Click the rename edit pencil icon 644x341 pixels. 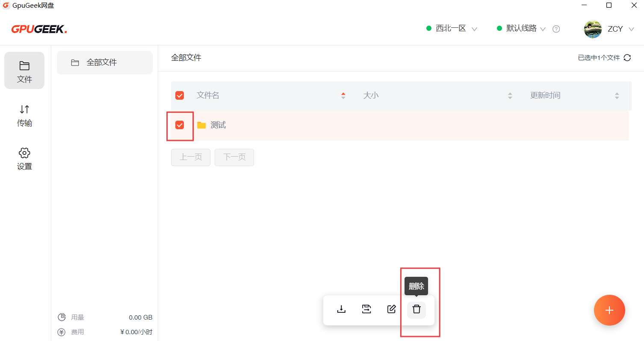coord(391,309)
